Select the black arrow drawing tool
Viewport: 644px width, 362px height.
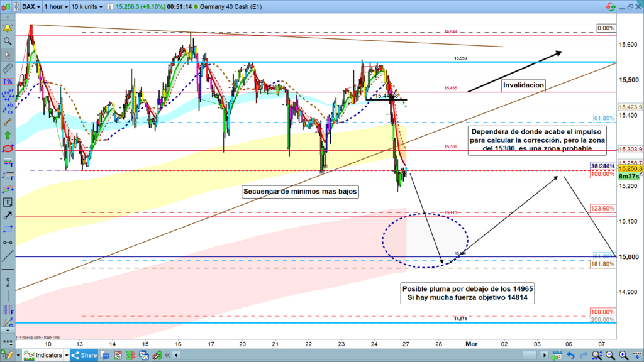[x=8, y=216]
